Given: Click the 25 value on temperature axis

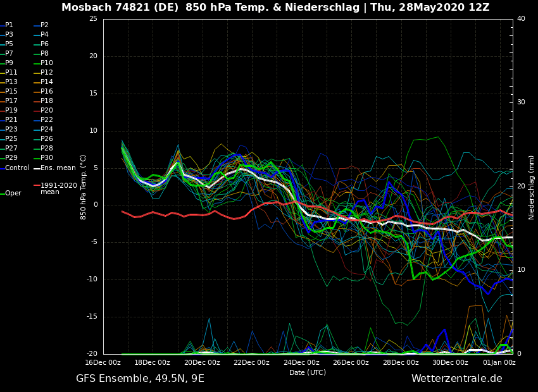Looking at the screenshot, I should click(x=93, y=19).
